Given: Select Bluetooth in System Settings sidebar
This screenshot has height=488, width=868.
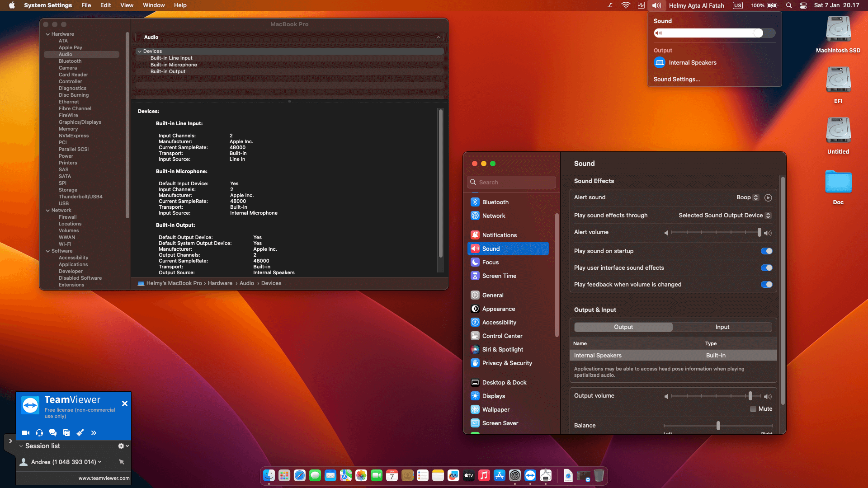Looking at the screenshot, I should click(x=495, y=202).
